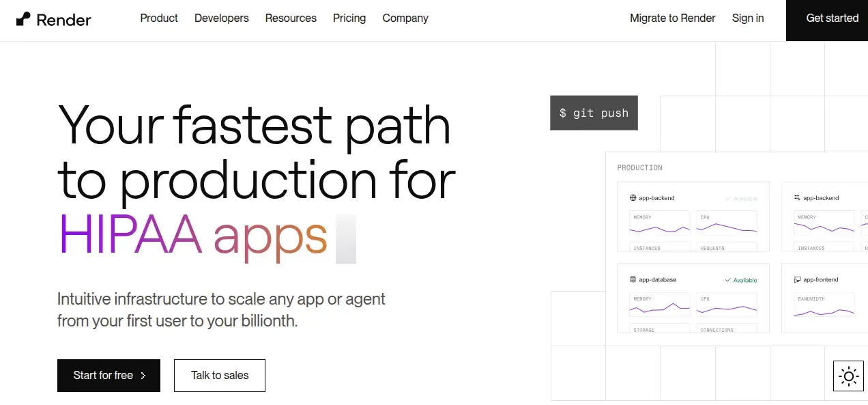Open the Resources menu
The width and height of the screenshot is (868, 405).
291,18
